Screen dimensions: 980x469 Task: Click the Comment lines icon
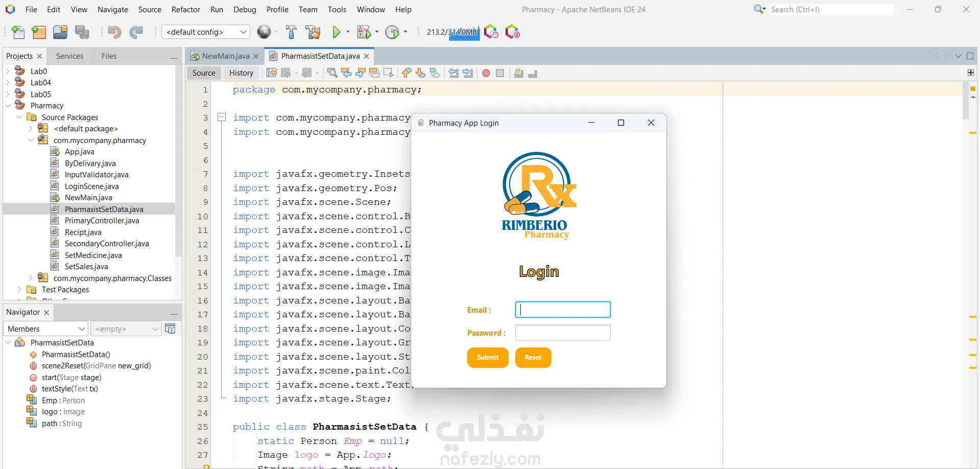point(519,73)
